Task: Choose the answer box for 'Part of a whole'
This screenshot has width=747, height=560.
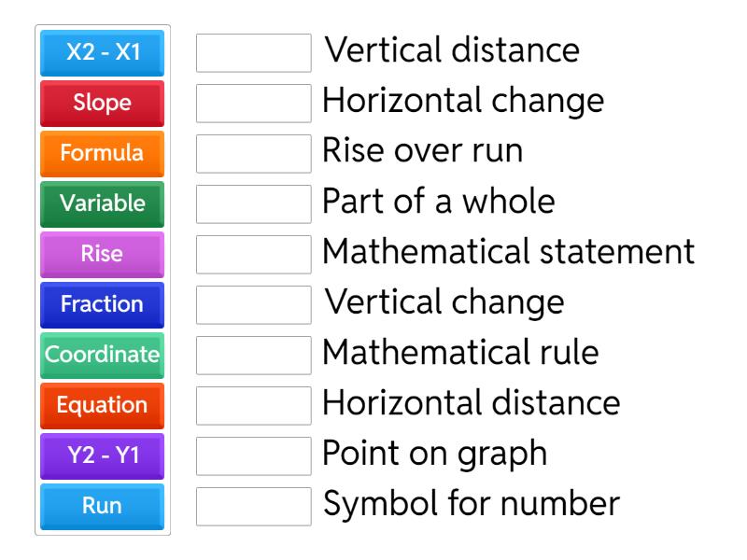Action: pos(254,204)
